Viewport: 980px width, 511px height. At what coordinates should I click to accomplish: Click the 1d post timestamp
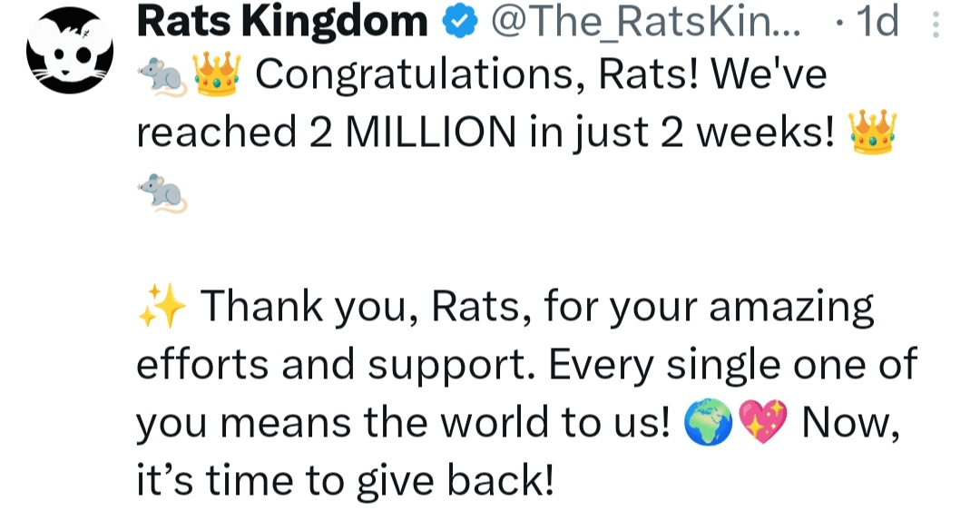pyautogui.click(x=871, y=22)
